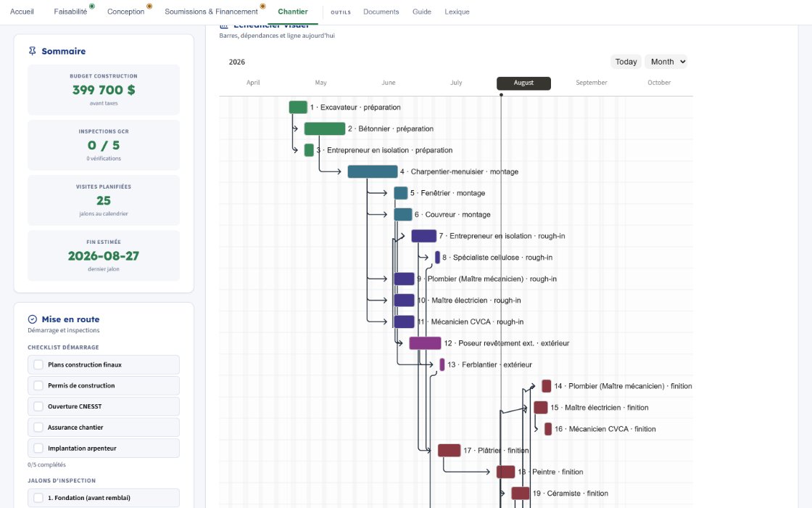The image size is (812, 508).
Task: Check Assurance chantier checkbox
Action: pyautogui.click(x=38, y=427)
